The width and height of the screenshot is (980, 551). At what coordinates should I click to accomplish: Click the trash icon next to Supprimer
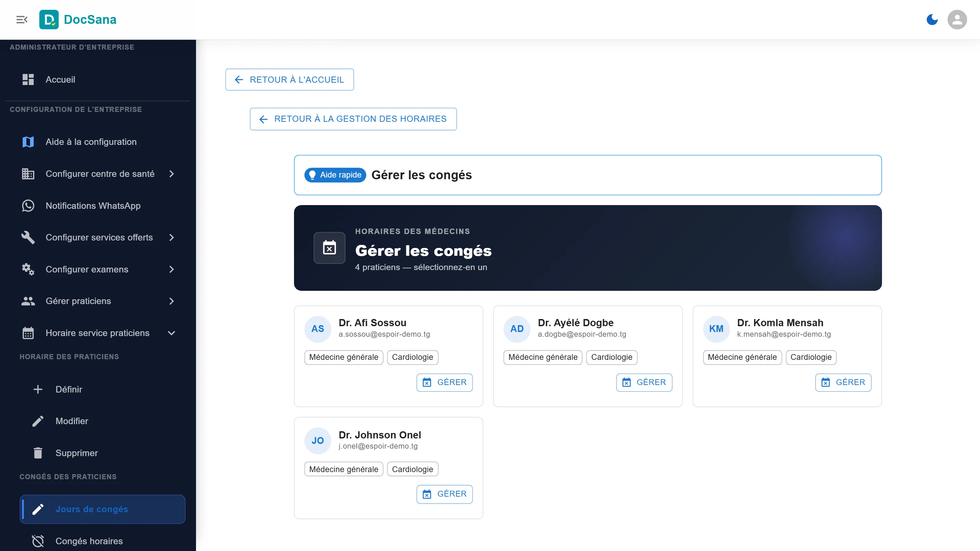click(38, 453)
